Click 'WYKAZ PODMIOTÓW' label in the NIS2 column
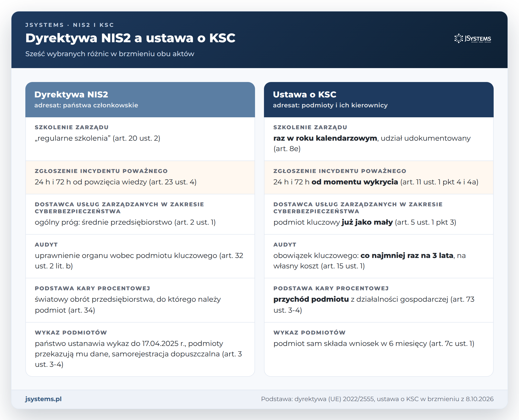This screenshot has width=519, height=420. (x=71, y=333)
